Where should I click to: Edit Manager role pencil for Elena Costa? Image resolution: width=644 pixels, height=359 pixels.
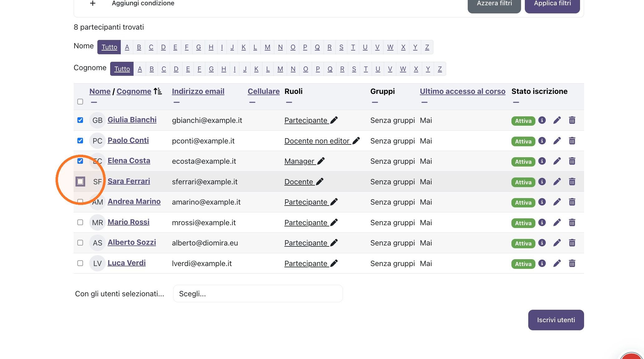click(321, 161)
